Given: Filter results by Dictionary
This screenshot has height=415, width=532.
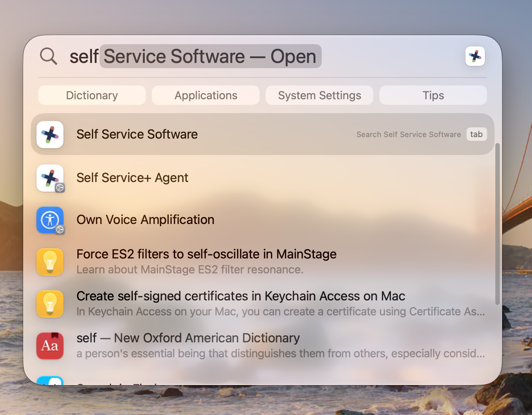Looking at the screenshot, I should pyautogui.click(x=92, y=95).
